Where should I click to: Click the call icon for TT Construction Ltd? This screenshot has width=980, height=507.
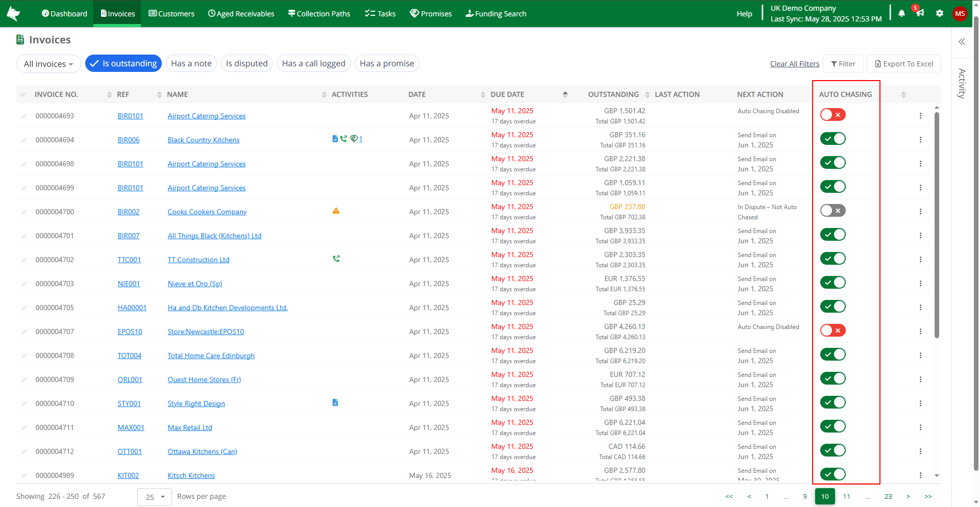[x=336, y=259]
